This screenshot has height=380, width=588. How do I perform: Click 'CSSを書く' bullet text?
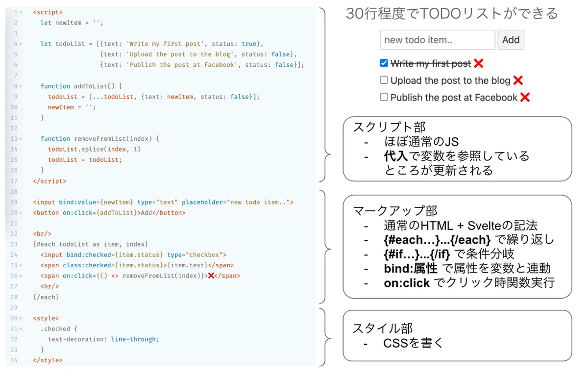(414, 343)
